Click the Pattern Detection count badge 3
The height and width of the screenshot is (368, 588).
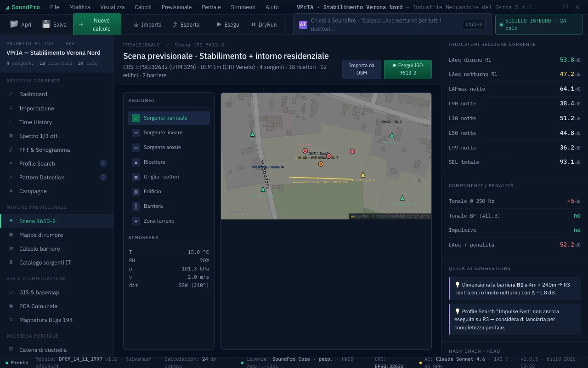103,177
